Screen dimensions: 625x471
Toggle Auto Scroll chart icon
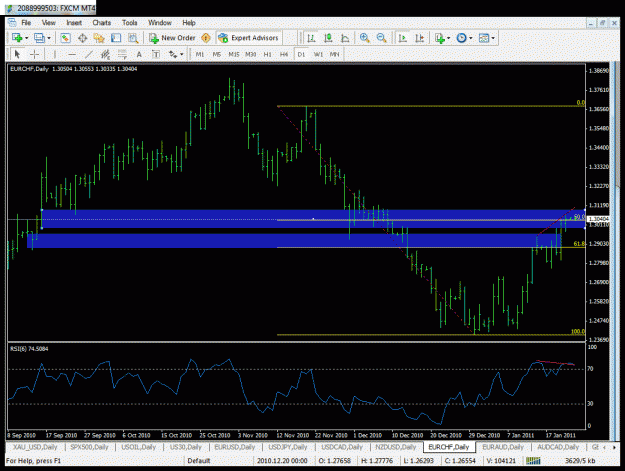(403, 38)
